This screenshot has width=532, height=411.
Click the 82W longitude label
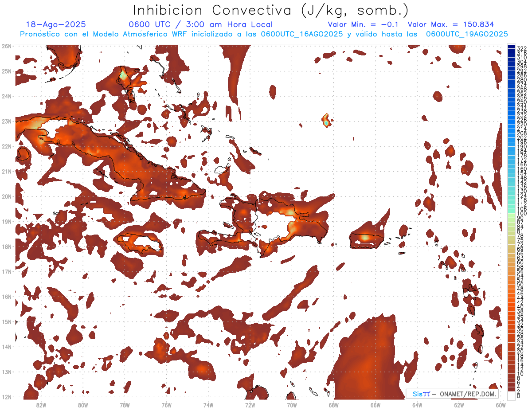[41, 405]
